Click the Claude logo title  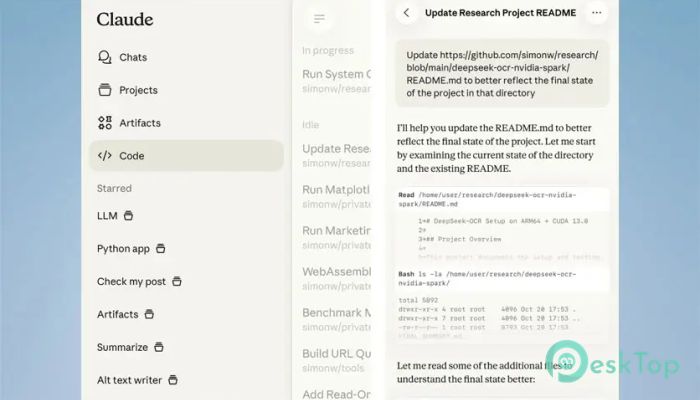(125, 19)
